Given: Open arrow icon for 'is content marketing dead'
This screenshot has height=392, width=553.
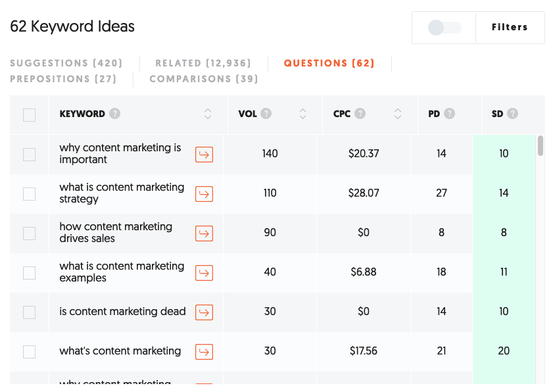Looking at the screenshot, I should click(x=204, y=312).
